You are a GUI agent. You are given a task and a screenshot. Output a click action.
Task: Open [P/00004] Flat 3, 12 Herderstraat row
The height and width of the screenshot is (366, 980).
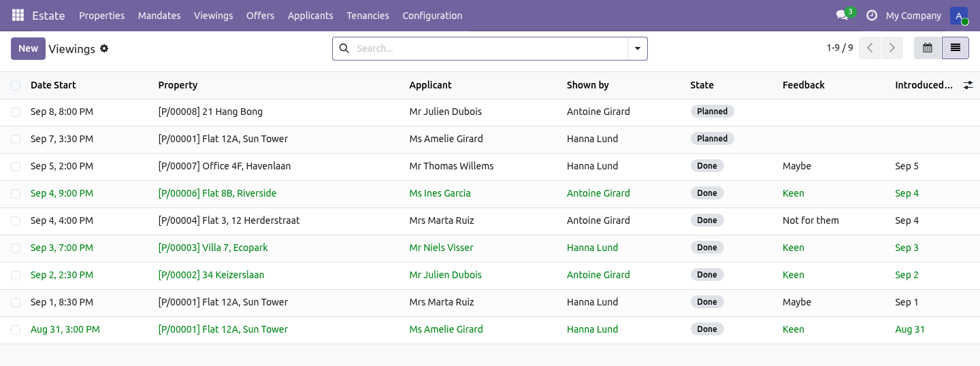point(229,220)
